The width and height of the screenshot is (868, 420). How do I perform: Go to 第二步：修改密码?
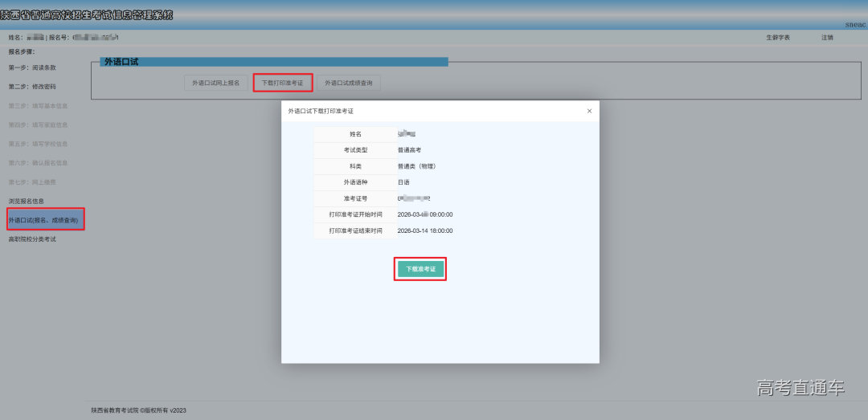(x=32, y=87)
